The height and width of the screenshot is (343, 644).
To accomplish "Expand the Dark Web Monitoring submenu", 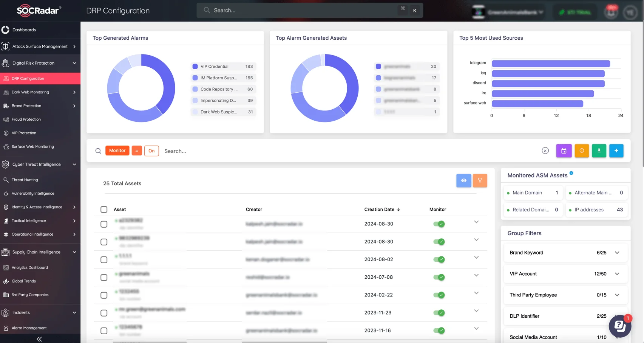I will point(74,92).
